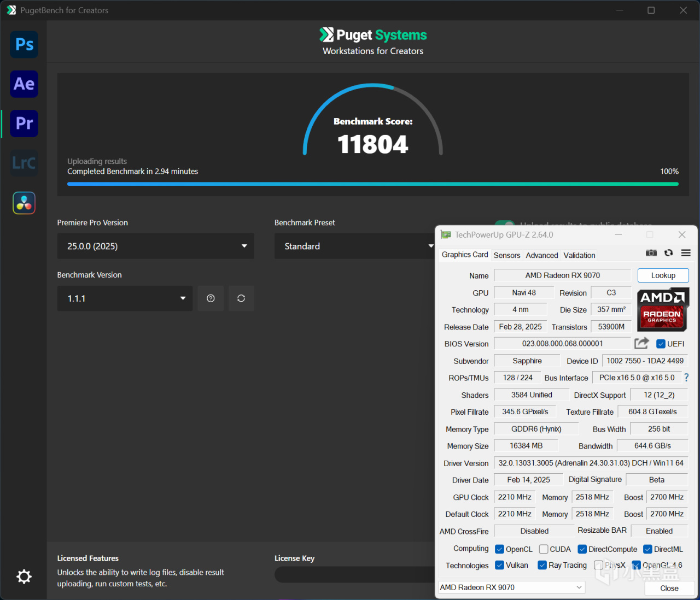Image resolution: width=700 pixels, height=600 pixels.
Task: Toggle the CUDA checkbox
Action: [544, 549]
